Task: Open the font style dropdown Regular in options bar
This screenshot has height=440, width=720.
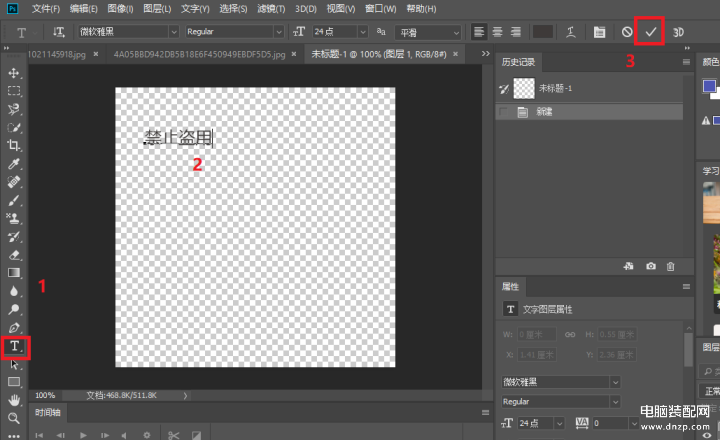Action: pyautogui.click(x=279, y=32)
